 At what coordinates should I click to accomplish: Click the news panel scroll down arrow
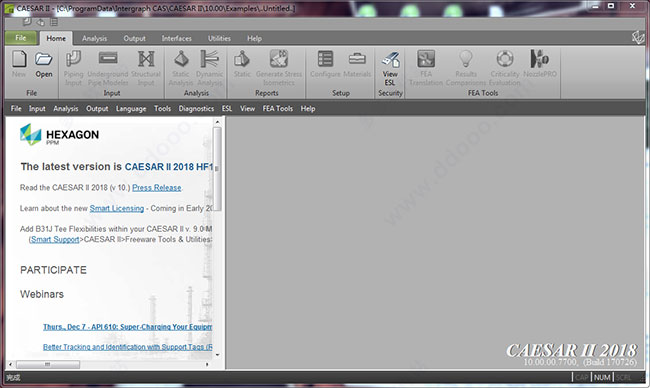pos(218,355)
